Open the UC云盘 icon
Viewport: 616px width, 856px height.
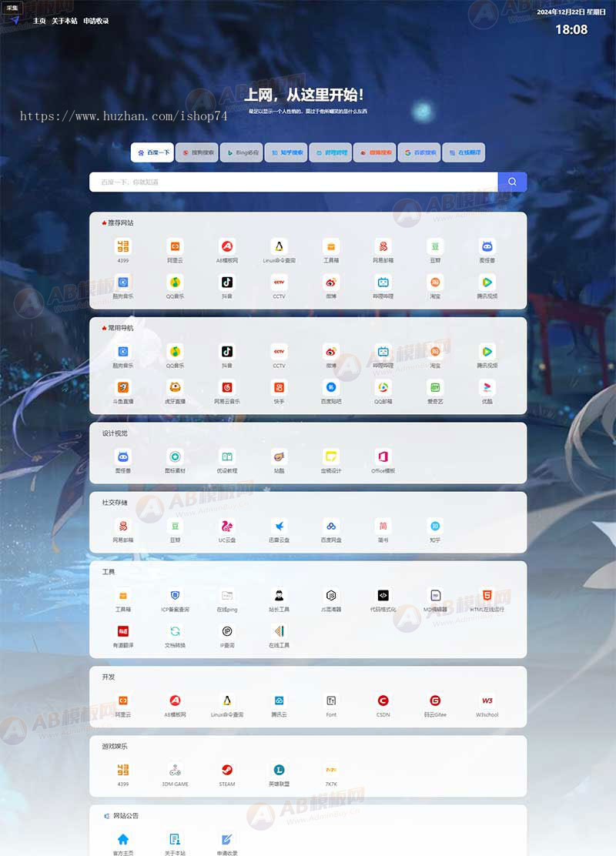[227, 526]
